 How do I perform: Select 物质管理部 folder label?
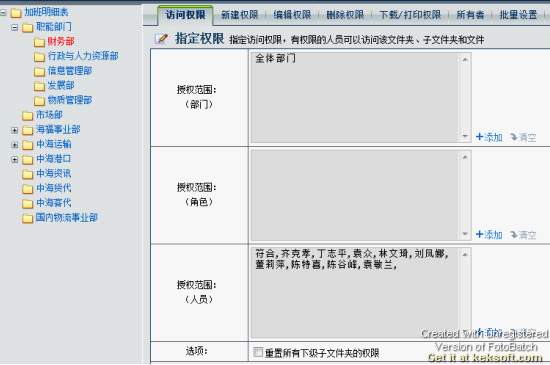click(70, 100)
